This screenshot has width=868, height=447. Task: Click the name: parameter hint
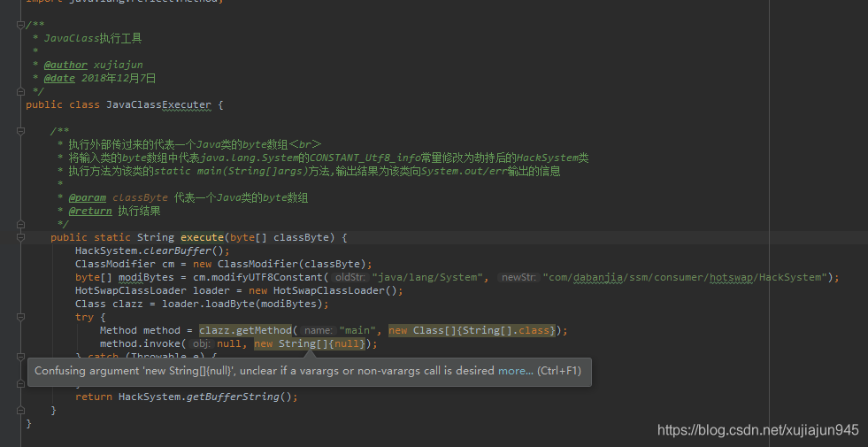[319, 331]
